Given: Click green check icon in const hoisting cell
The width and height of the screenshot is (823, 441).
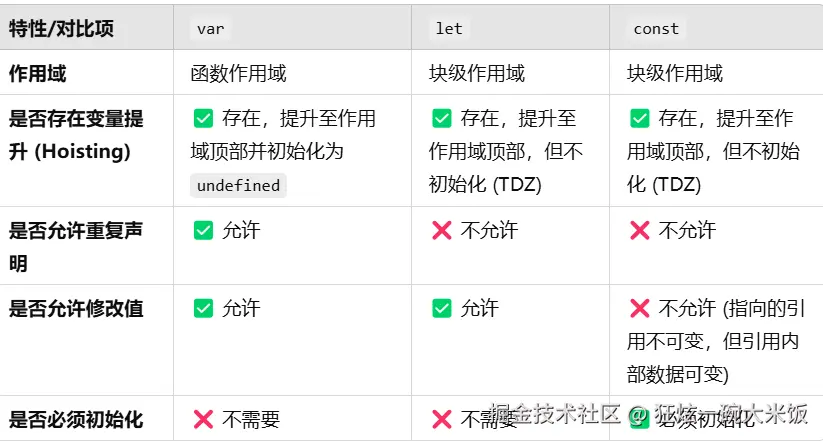Looking at the screenshot, I should (x=639, y=119).
